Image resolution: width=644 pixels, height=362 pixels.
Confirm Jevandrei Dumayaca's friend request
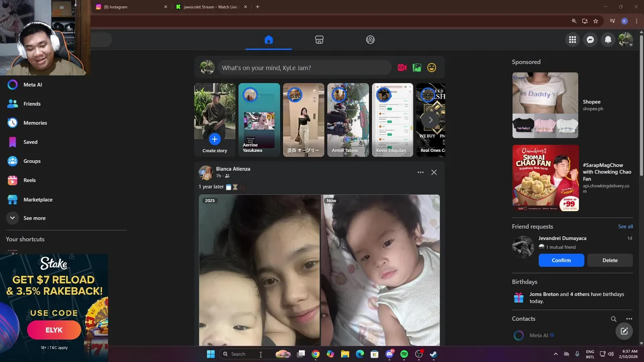click(x=561, y=260)
